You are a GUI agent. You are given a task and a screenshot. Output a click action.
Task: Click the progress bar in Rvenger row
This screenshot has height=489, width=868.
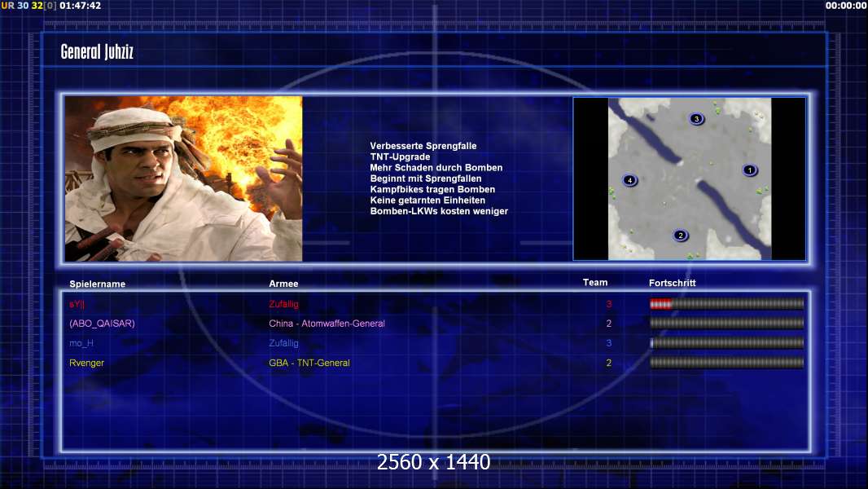tap(726, 363)
